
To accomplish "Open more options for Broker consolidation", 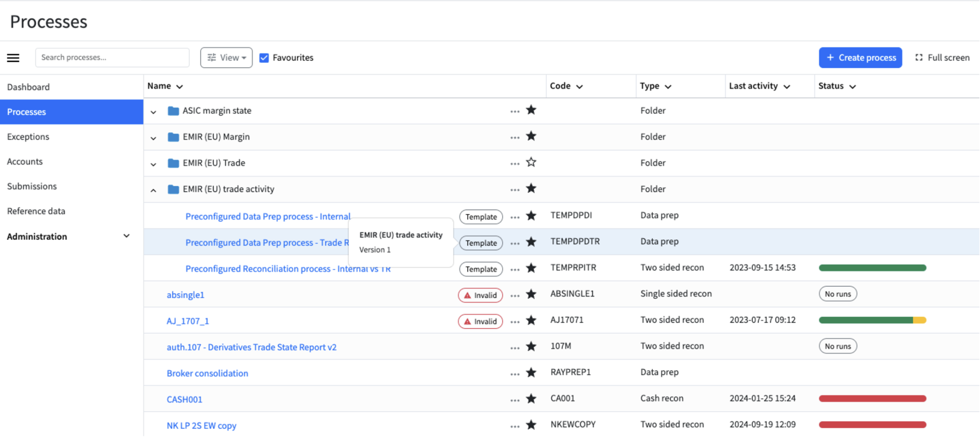I will coord(514,374).
